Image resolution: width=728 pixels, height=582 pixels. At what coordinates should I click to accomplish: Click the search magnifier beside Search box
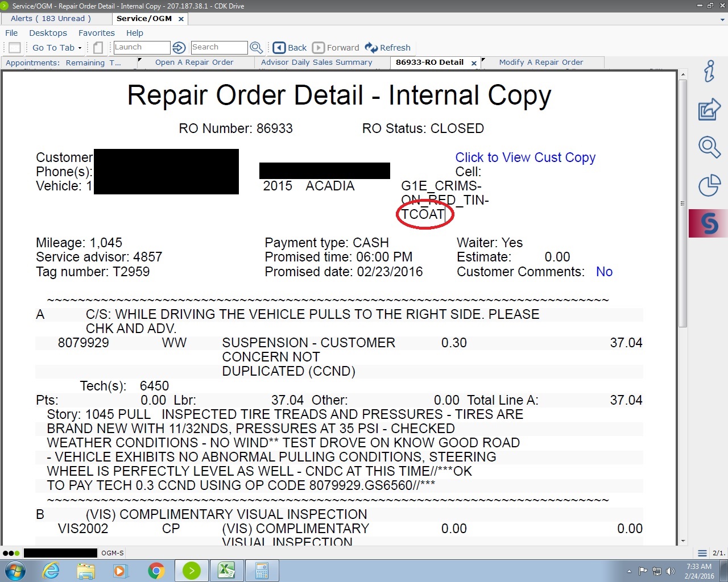point(256,48)
